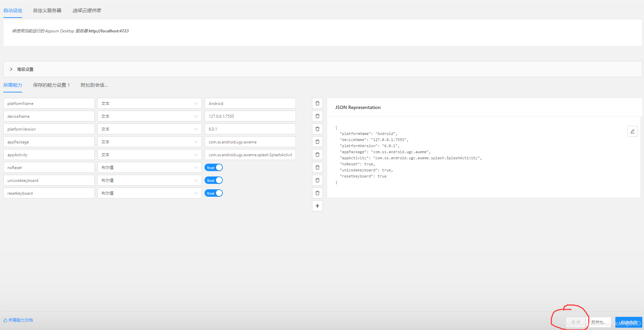644x330 pixels.
Task: Click the SplashActivity value field
Action: [250, 155]
